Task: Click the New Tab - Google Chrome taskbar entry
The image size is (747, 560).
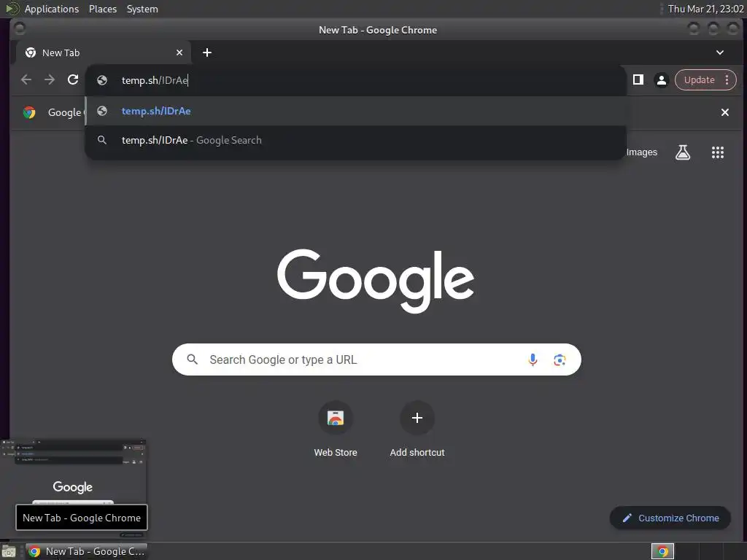Action: click(86, 551)
